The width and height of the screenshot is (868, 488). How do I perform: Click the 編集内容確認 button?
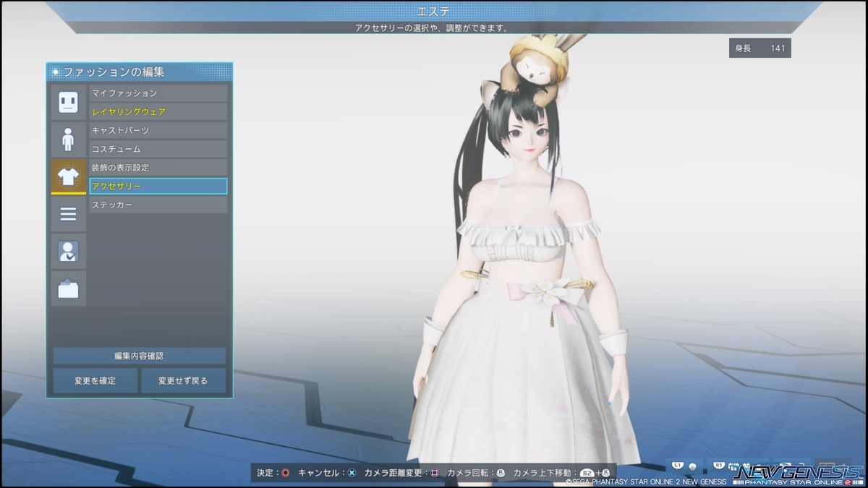139,356
